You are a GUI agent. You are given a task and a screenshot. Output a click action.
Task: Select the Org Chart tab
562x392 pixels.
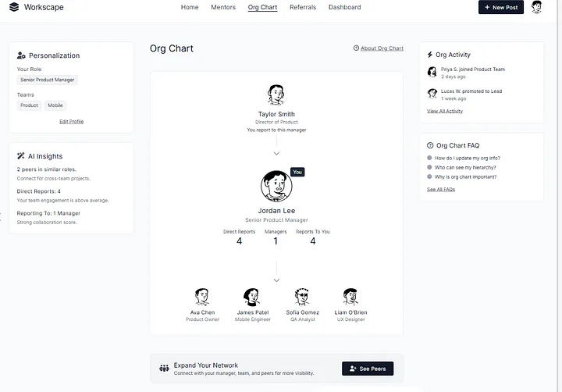pyautogui.click(x=262, y=7)
